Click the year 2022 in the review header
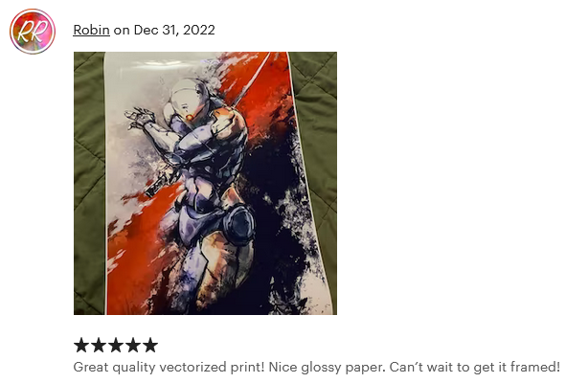Screen dimensions: 588x383 pyautogui.click(x=199, y=30)
